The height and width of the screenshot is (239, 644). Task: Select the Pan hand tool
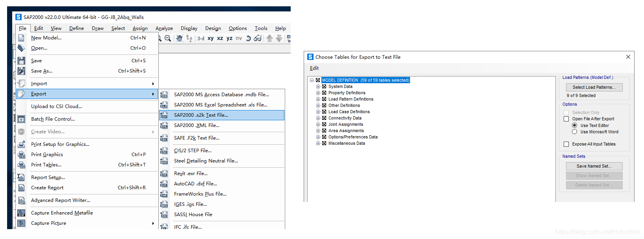(x=179, y=38)
